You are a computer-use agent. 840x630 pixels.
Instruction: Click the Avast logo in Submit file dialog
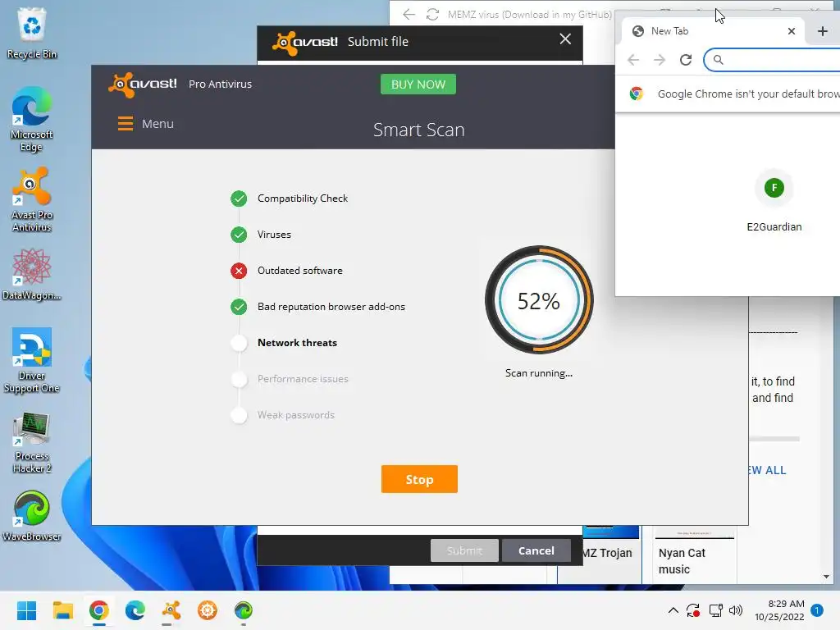click(x=305, y=42)
